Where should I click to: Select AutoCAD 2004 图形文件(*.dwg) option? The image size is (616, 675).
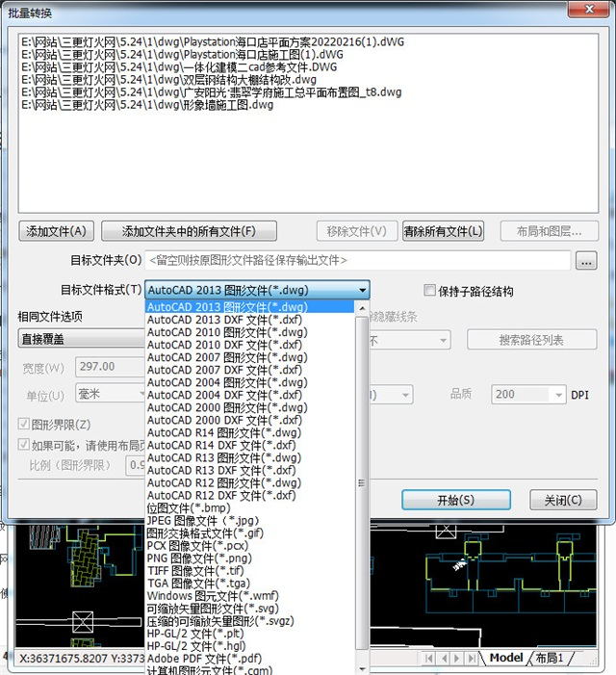(250, 382)
